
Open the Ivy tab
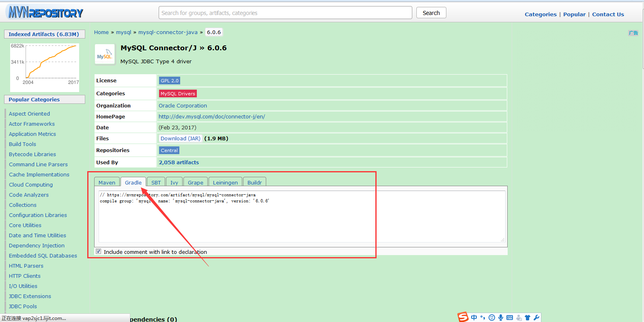coord(174,182)
